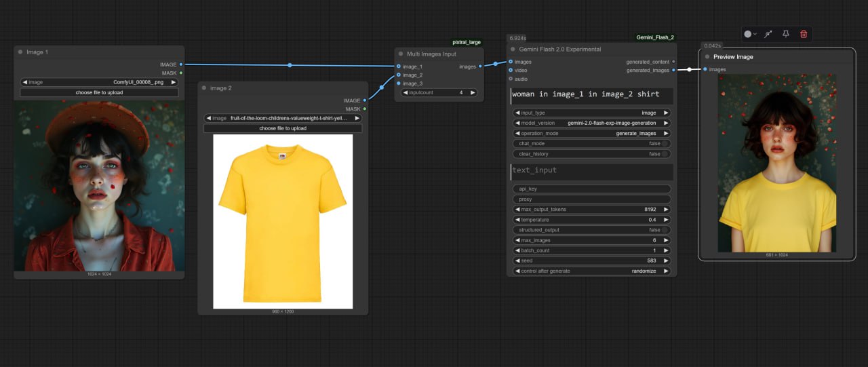
Task: Click the pixtral_large node badge
Action: [x=467, y=42]
